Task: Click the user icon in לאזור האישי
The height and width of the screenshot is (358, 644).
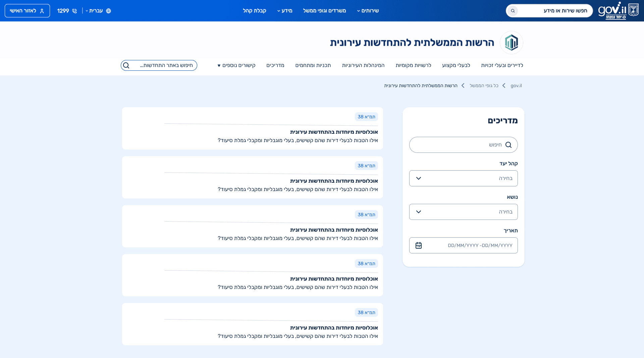Action: [x=42, y=11]
